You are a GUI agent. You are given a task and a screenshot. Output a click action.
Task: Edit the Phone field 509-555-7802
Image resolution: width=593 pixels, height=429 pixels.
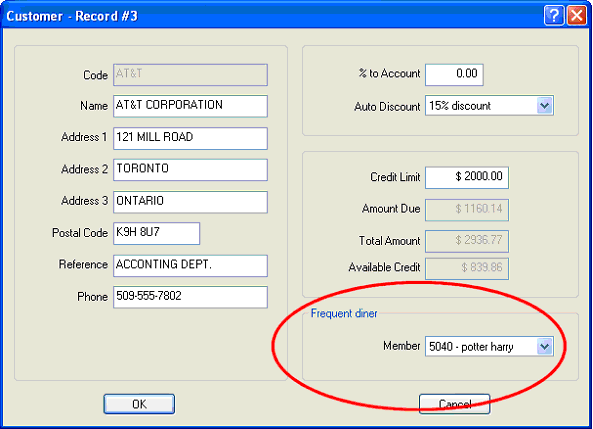pos(190,297)
